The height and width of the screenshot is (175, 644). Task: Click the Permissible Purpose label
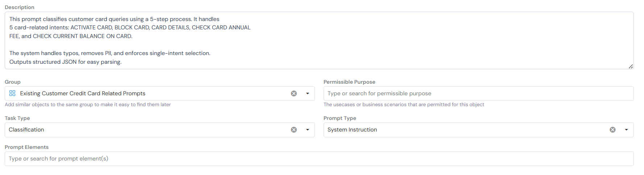pyautogui.click(x=349, y=82)
